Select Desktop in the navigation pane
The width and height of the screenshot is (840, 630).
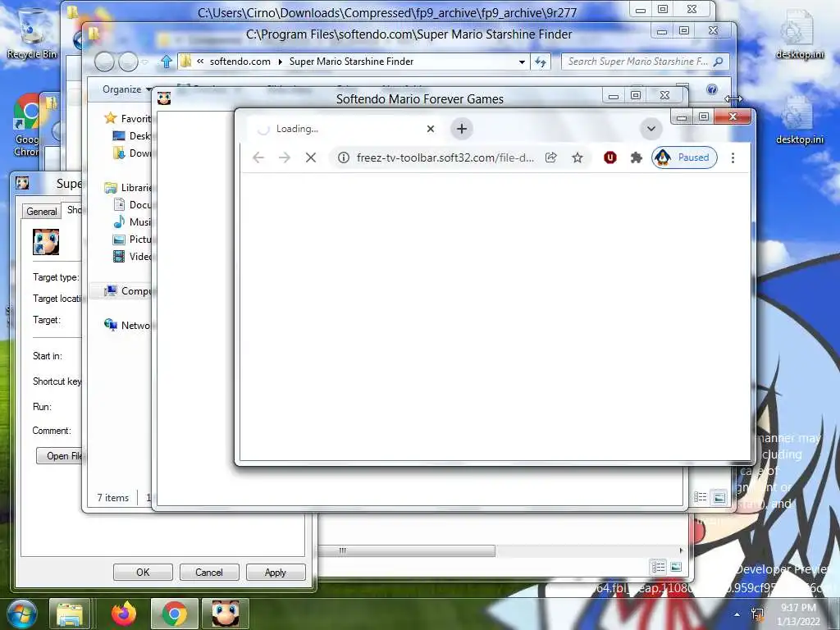(133, 136)
